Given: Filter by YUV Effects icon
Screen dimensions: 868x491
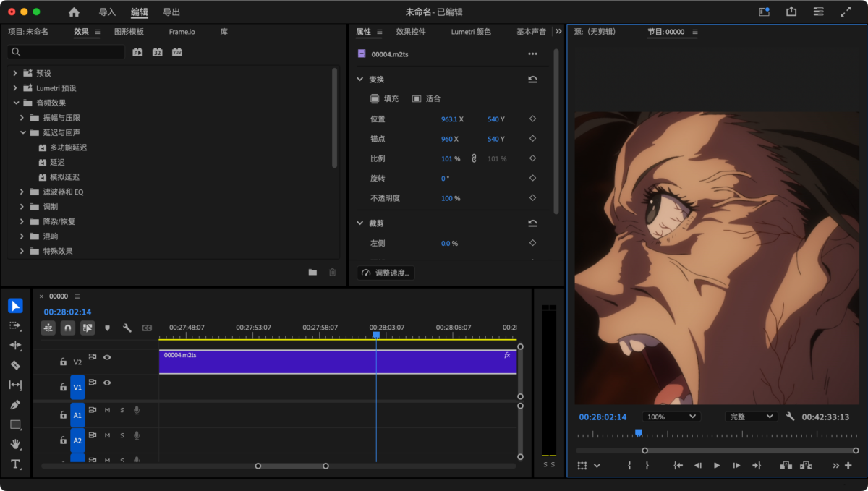Looking at the screenshot, I should pos(176,52).
